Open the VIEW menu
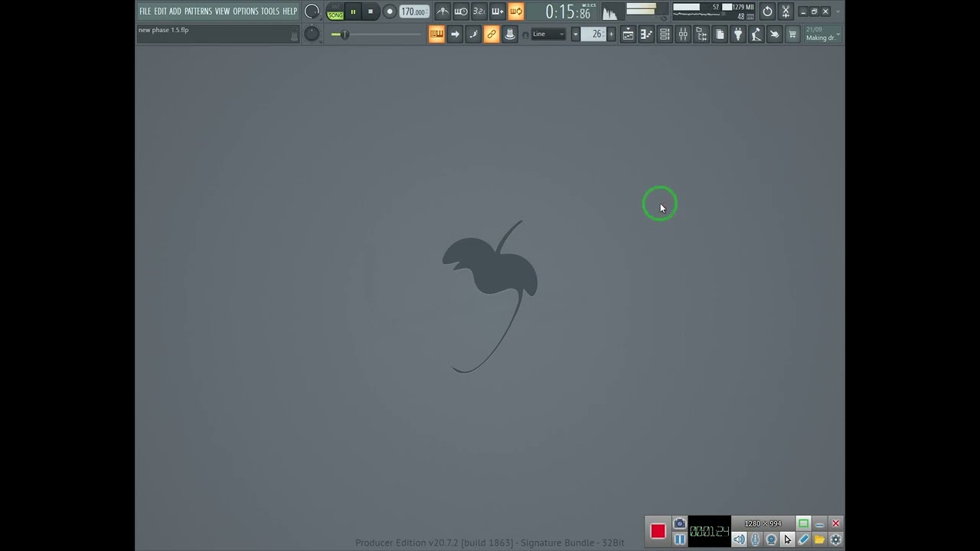 point(222,11)
